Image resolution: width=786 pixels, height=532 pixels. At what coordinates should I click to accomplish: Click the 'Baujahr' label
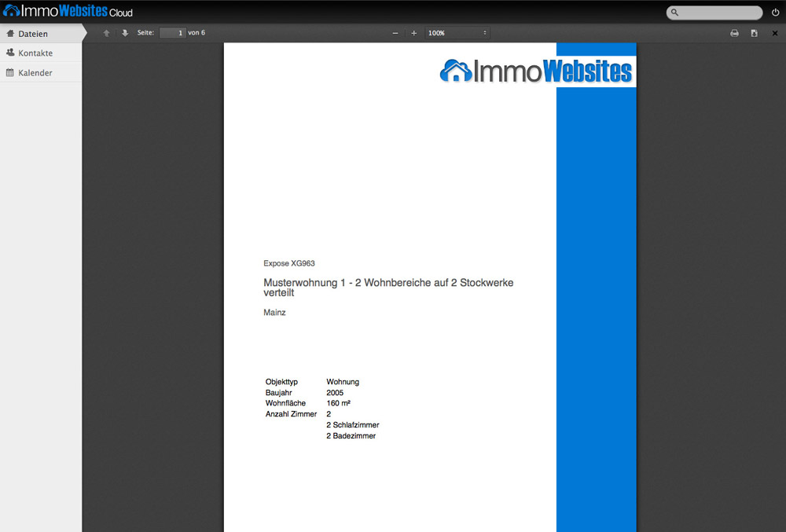pyautogui.click(x=279, y=393)
